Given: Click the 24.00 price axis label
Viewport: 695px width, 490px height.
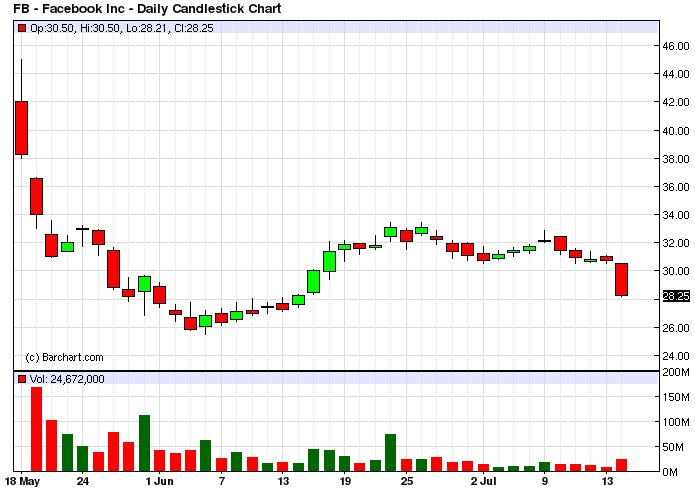Looking at the screenshot, I should tap(676, 356).
